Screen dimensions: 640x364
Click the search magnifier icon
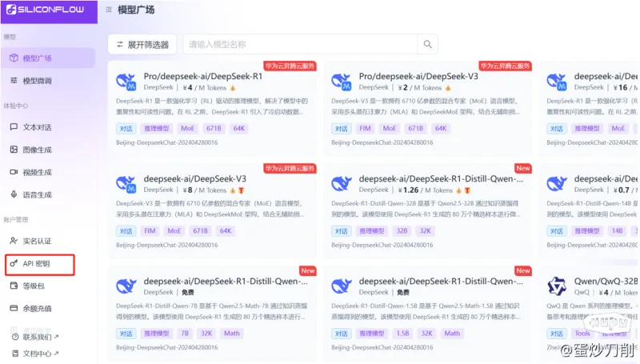(x=427, y=44)
